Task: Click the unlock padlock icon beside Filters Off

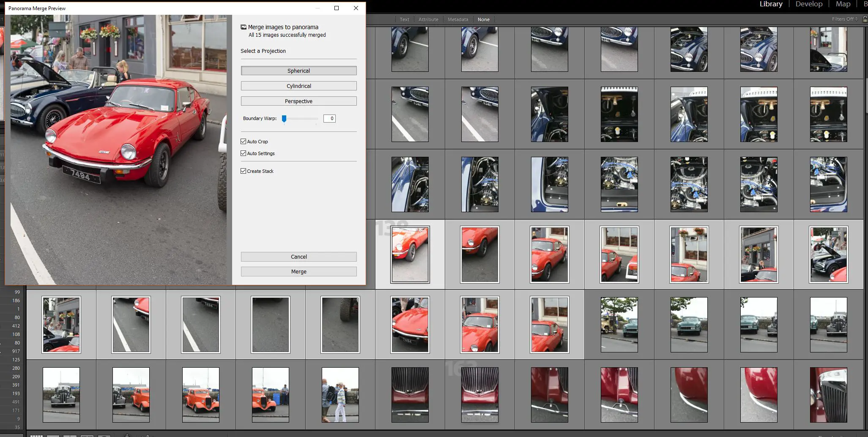Action: [x=865, y=19]
